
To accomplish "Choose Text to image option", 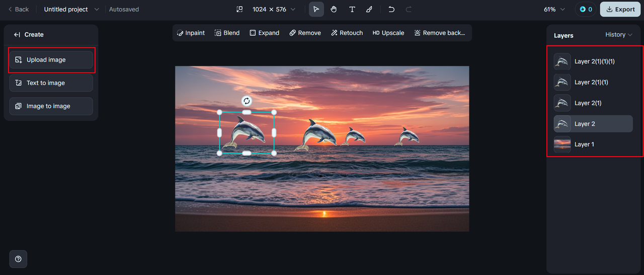I will [51, 83].
